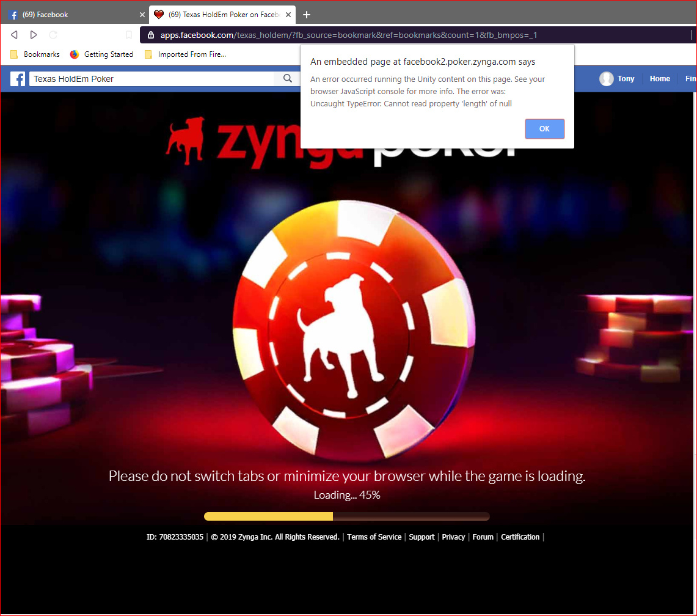
Task: Expand the Imported From Fire... bookmark folder
Action: [x=185, y=54]
